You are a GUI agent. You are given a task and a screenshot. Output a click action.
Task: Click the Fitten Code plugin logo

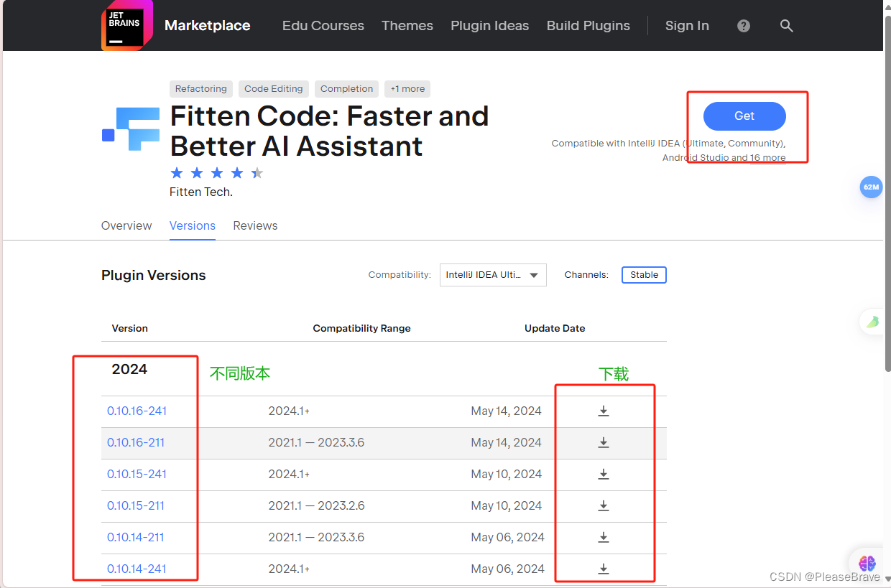coord(131,129)
